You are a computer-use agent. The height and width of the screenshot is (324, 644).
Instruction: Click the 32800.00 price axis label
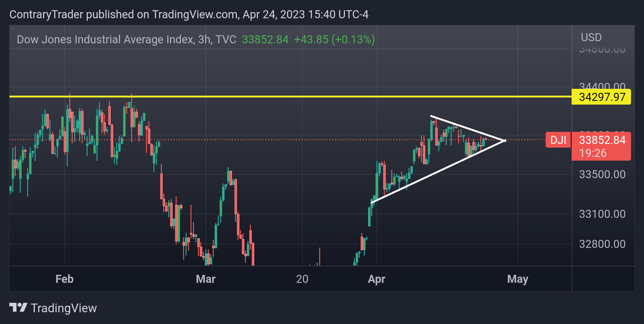tap(602, 244)
